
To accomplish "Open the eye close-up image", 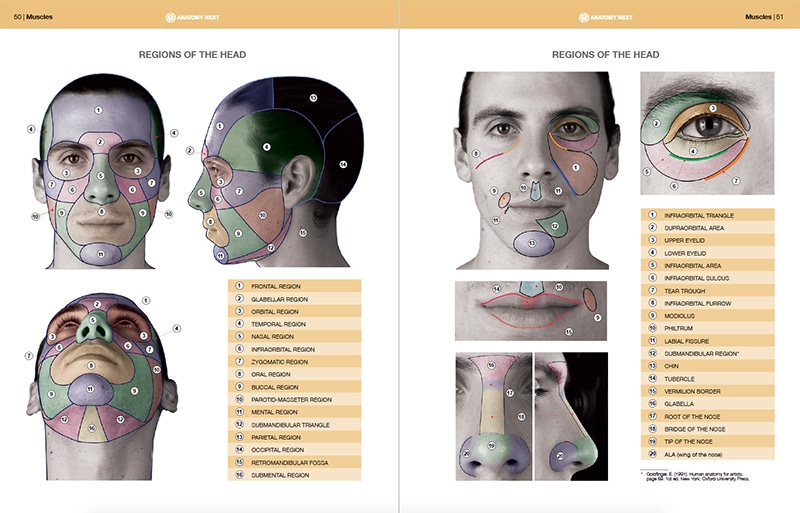I will click(x=707, y=133).
